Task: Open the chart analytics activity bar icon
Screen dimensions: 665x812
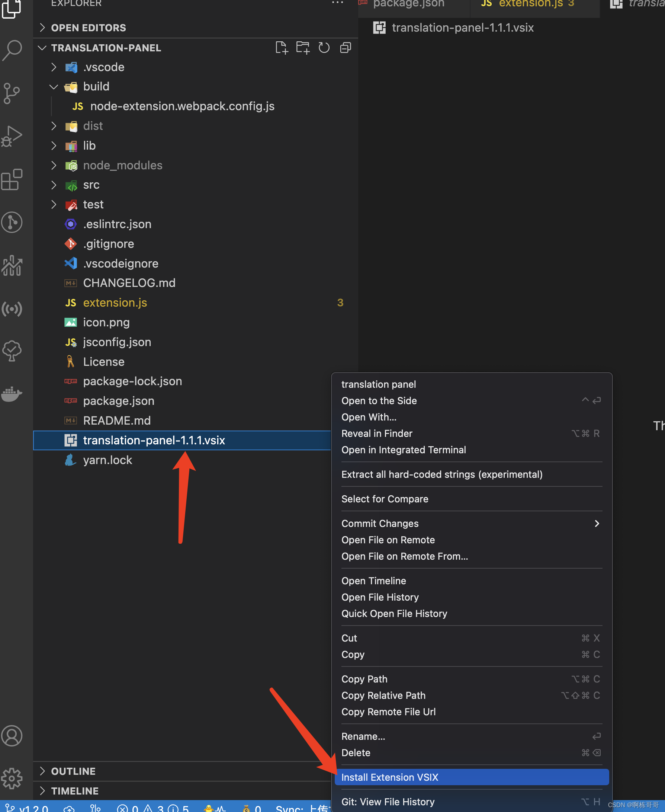Action: (12, 265)
